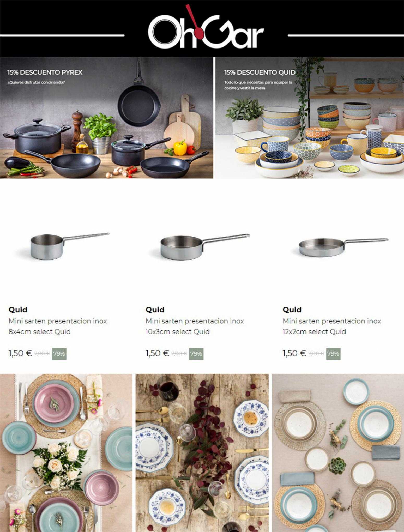Click the 79% discount badge on the 12x2cm pan
The height and width of the screenshot is (532, 404).
coord(333,354)
